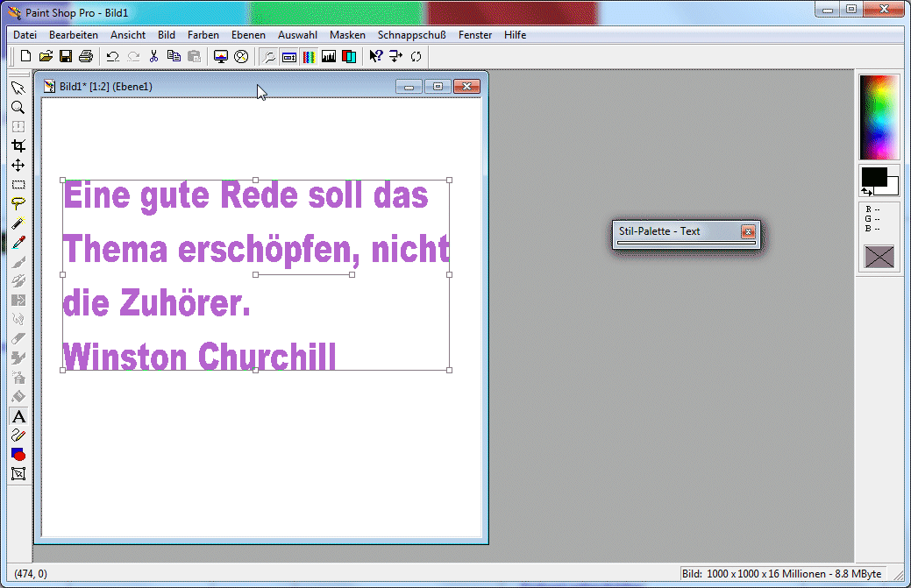Select the Zoom magnifier tool
The width and height of the screenshot is (911, 588).
coord(18,108)
